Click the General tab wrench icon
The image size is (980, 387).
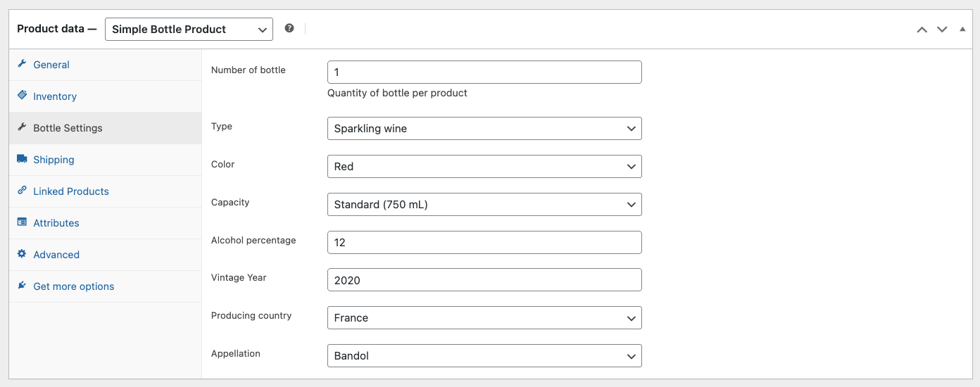[x=22, y=64]
